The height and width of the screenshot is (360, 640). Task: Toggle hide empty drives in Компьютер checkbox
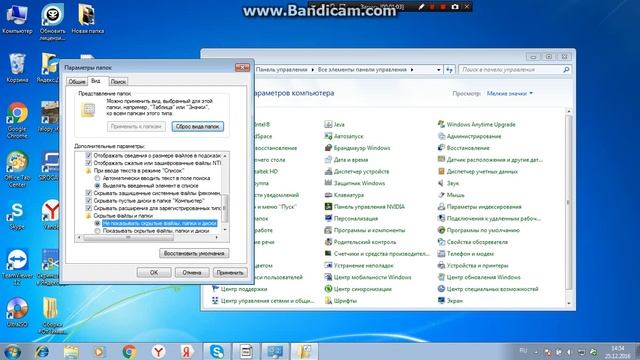[x=89, y=200]
